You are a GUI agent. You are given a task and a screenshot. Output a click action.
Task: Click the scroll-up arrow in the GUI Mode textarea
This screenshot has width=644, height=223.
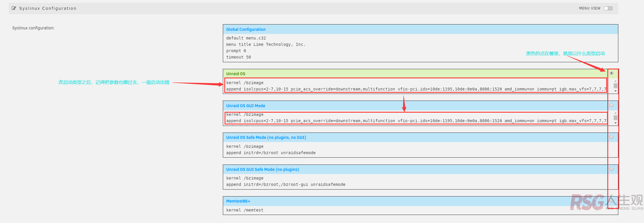615,113
